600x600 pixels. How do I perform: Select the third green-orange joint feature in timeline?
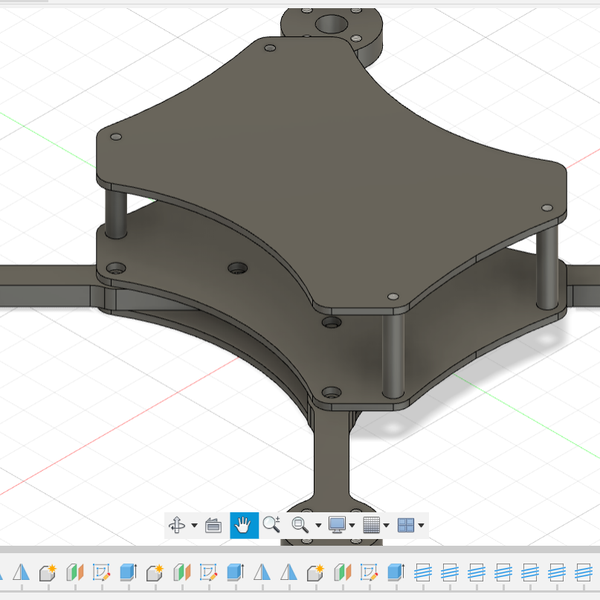(342, 573)
